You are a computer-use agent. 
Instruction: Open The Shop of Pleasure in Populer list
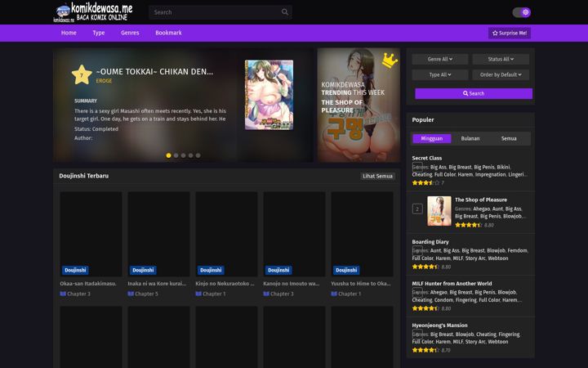[x=481, y=200]
